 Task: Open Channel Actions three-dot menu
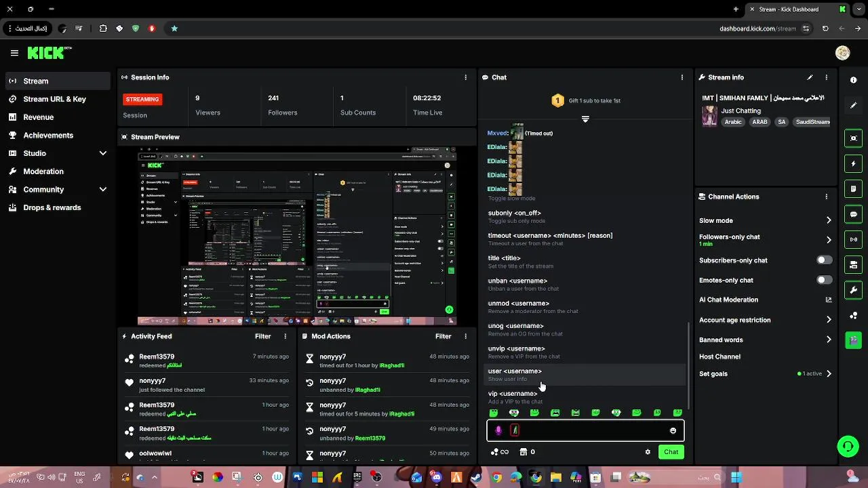(826, 197)
